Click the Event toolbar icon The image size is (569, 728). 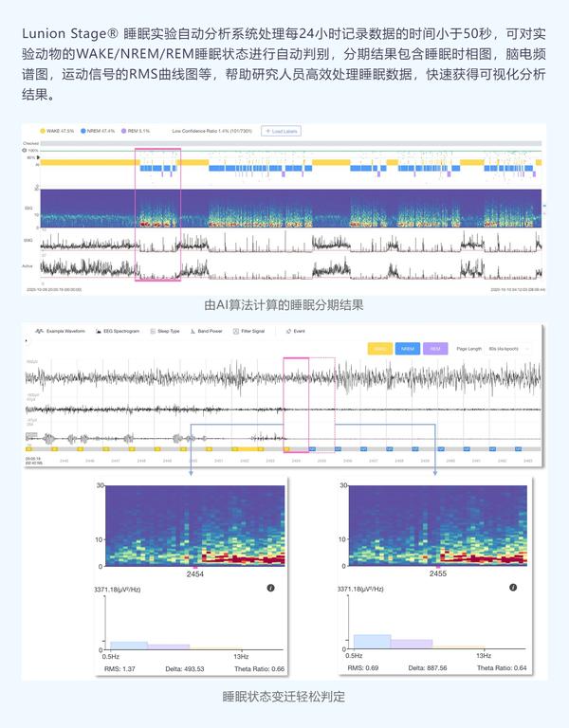tap(296, 331)
